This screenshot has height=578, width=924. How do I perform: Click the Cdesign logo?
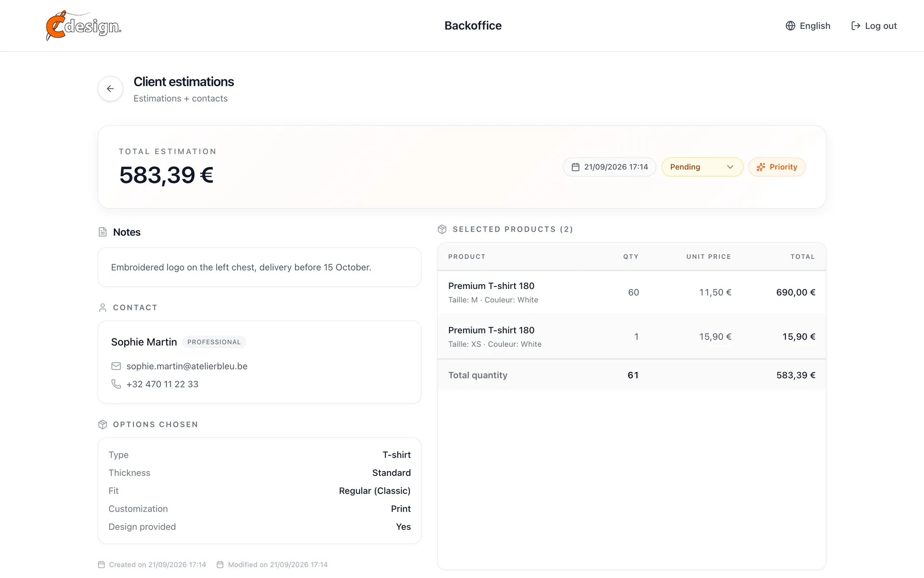[x=83, y=26]
